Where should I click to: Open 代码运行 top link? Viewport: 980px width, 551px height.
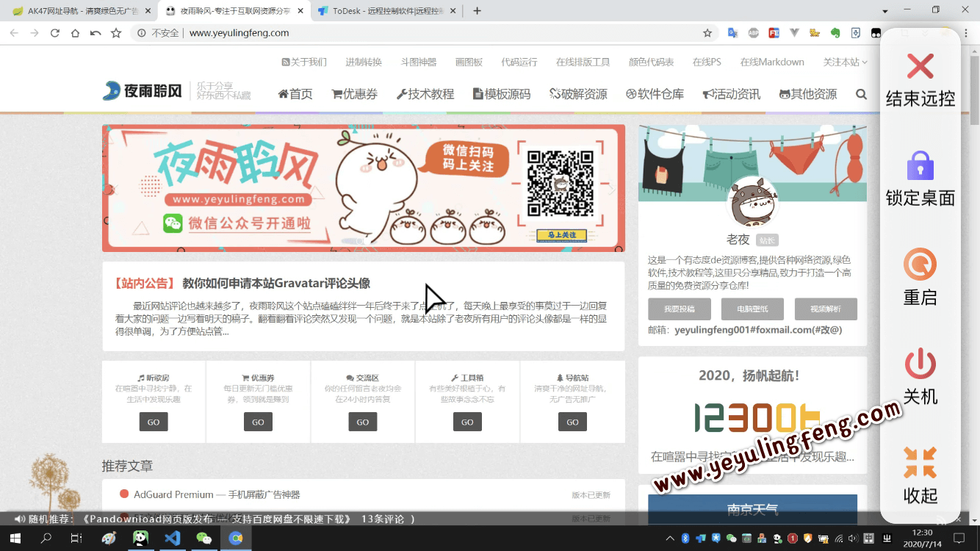(x=519, y=62)
